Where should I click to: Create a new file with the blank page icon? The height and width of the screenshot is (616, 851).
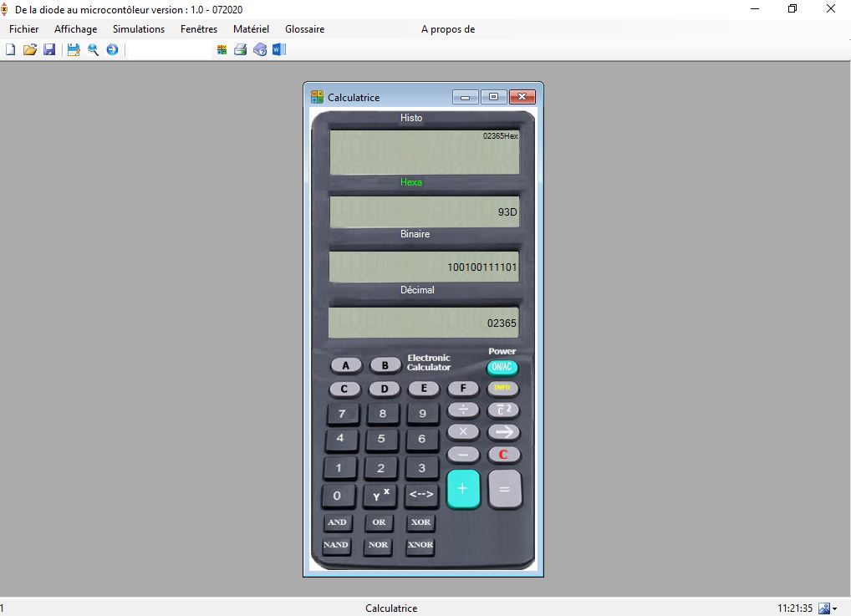pos(10,49)
